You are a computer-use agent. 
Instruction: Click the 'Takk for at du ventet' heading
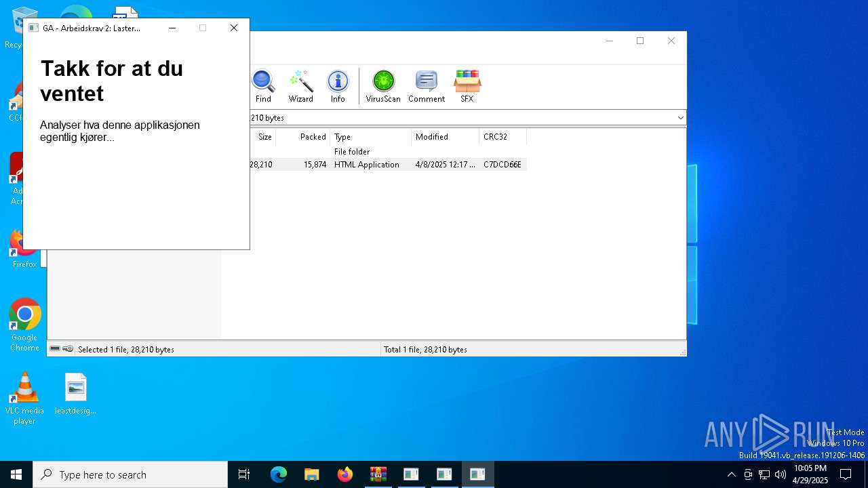coord(111,81)
